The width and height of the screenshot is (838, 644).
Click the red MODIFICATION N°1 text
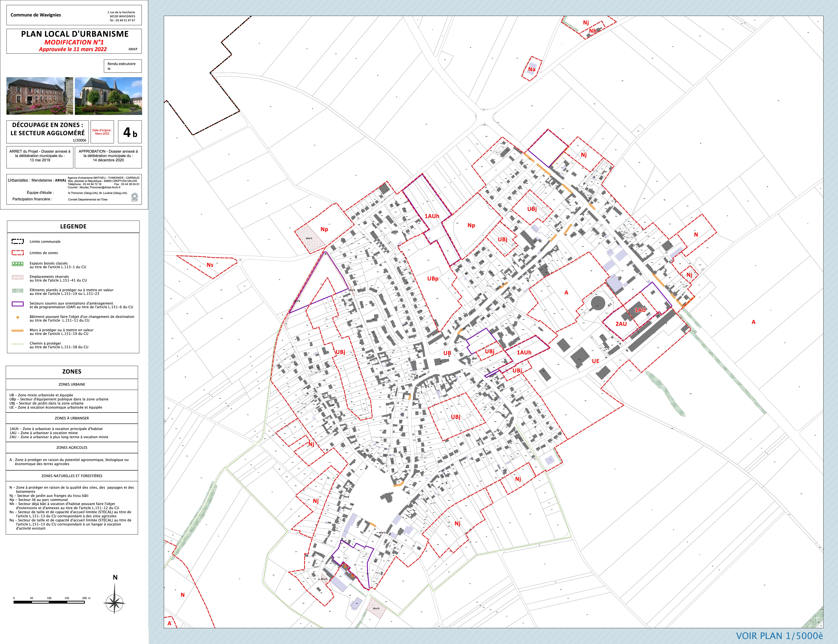(x=74, y=42)
